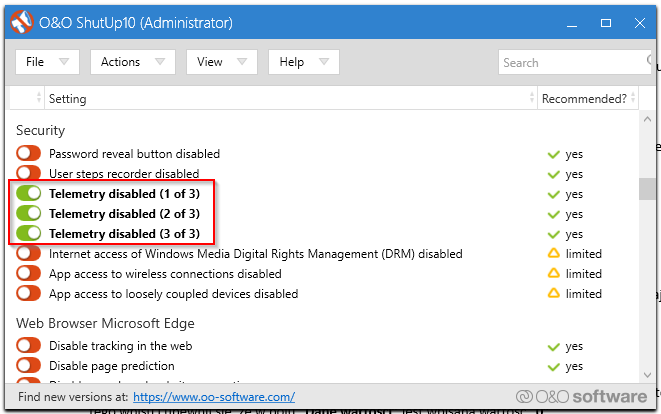Click green check for Telemetry disabled (3 of 3)

click(x=554, y=234)
